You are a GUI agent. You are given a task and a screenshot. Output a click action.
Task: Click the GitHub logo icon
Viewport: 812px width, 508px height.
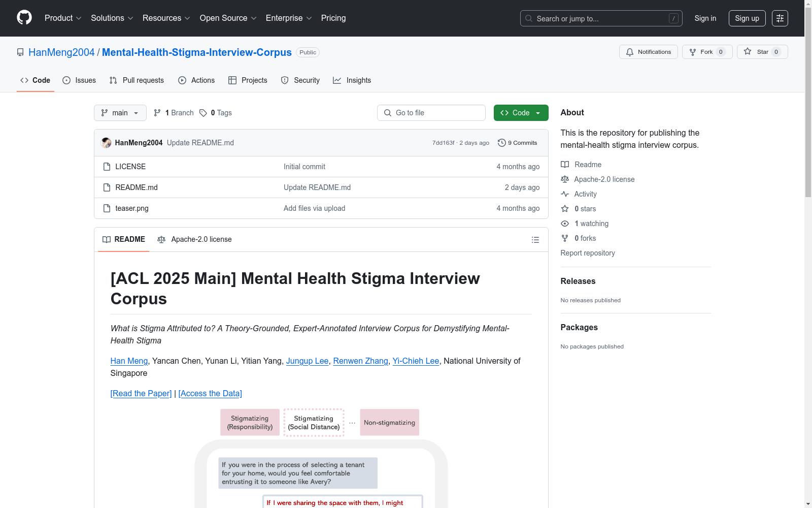[x=24, y=18]
